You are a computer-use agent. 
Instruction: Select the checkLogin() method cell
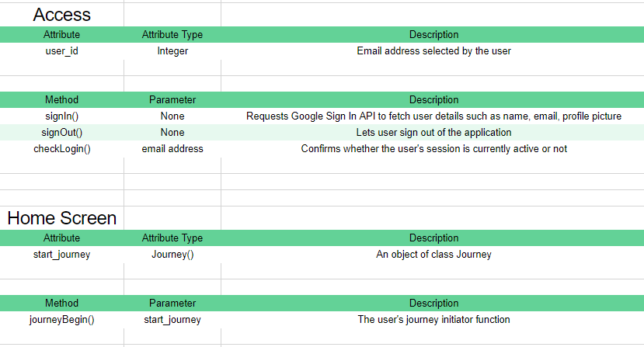pyautogui.click(x=61, y=149)
